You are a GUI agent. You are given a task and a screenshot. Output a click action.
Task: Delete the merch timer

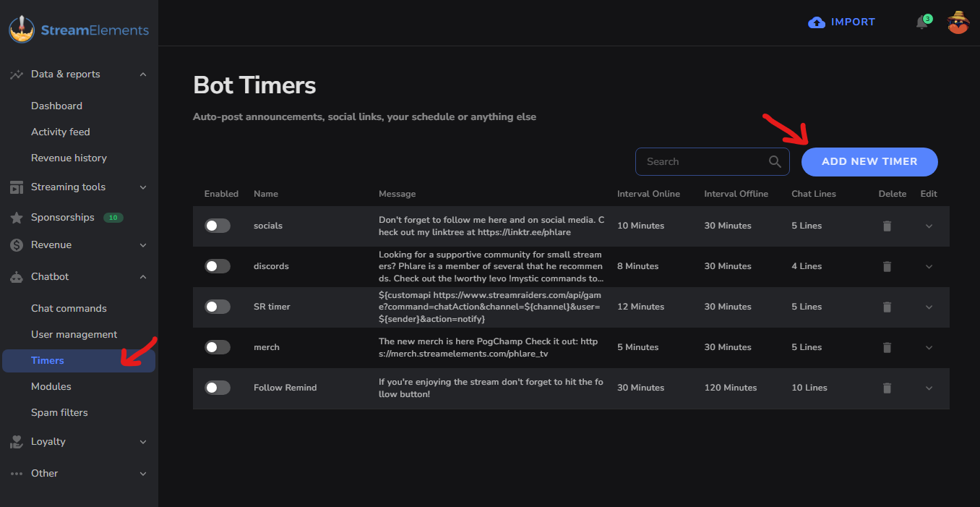pos(887,348)
